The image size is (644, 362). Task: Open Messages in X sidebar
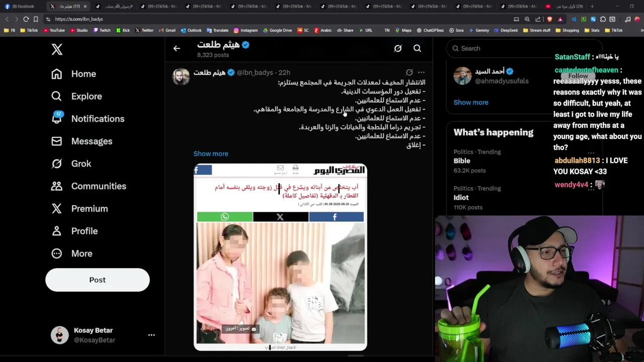[82, 141]
